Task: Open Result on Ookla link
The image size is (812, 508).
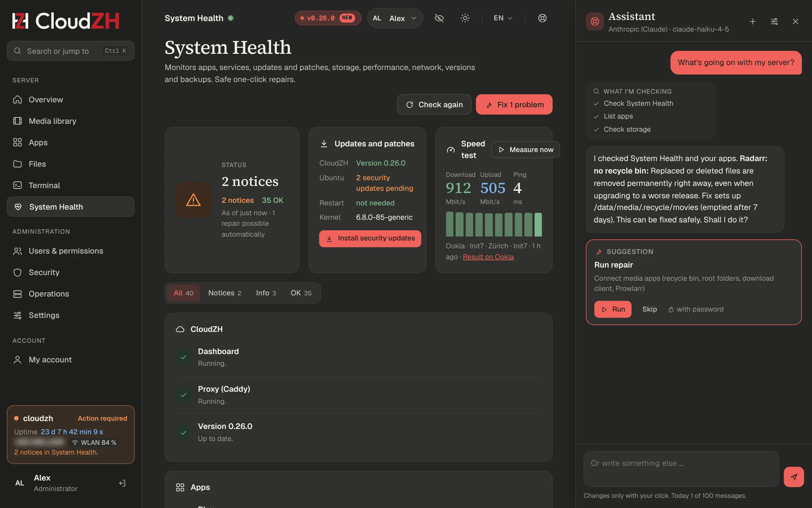Action: click(x=488, y=257)
